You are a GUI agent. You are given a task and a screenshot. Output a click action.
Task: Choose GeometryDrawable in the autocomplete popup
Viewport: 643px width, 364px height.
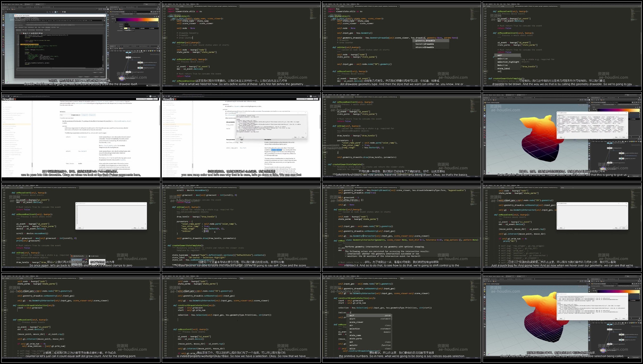(431, 44)
